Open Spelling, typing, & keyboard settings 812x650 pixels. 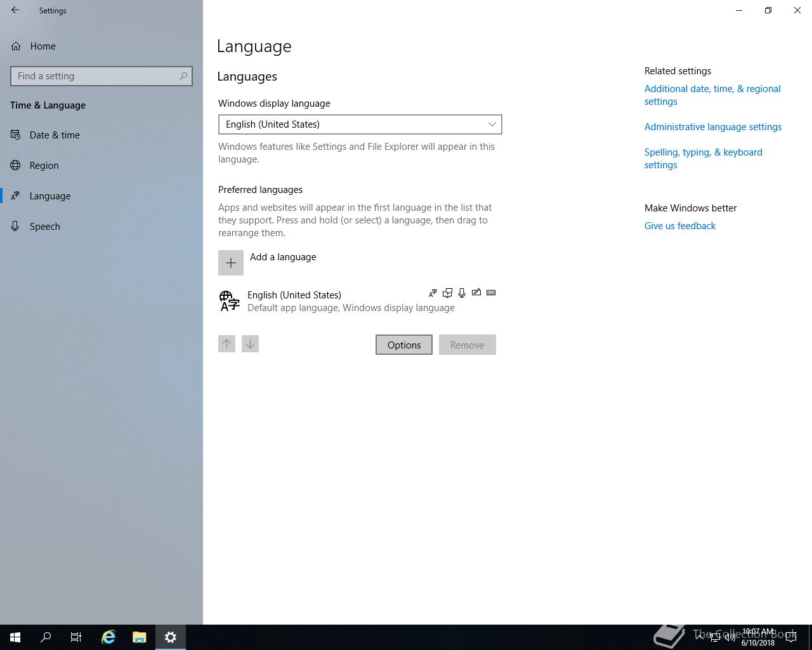704,159
